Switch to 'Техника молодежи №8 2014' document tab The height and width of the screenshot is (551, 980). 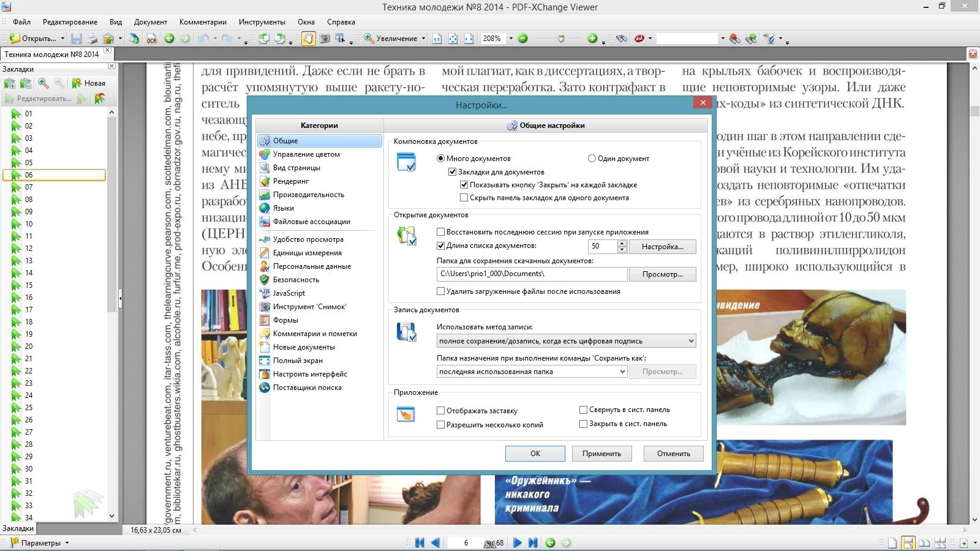(x=51, y=54)
